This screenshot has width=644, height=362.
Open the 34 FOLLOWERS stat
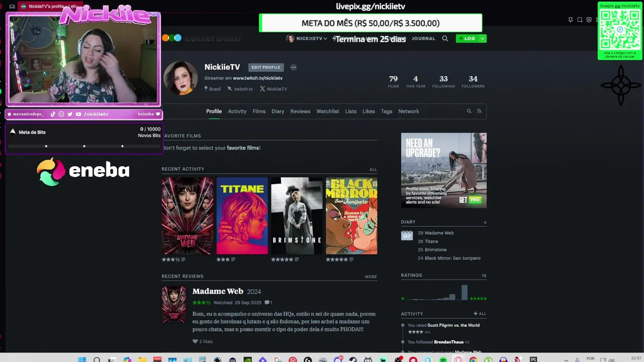[x=473, y=81]
